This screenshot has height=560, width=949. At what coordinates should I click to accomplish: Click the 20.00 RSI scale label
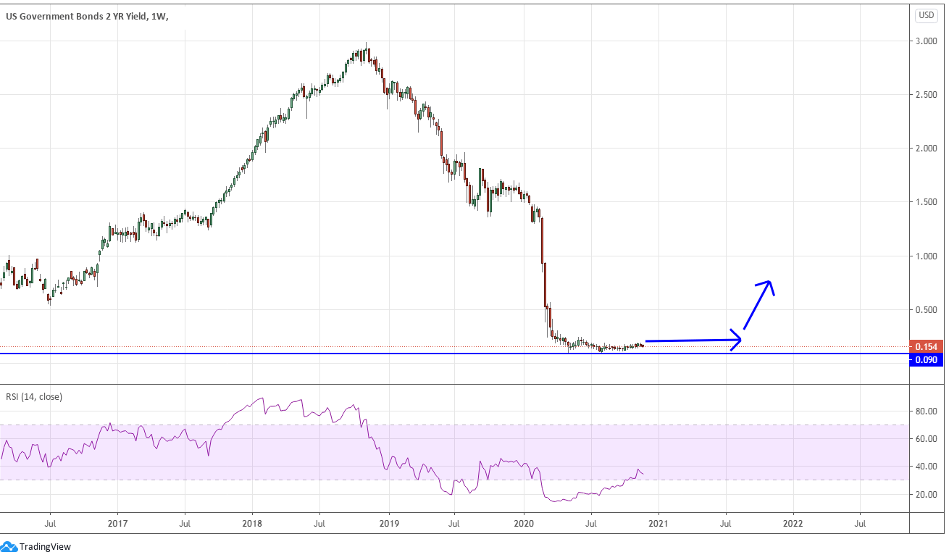927,494
